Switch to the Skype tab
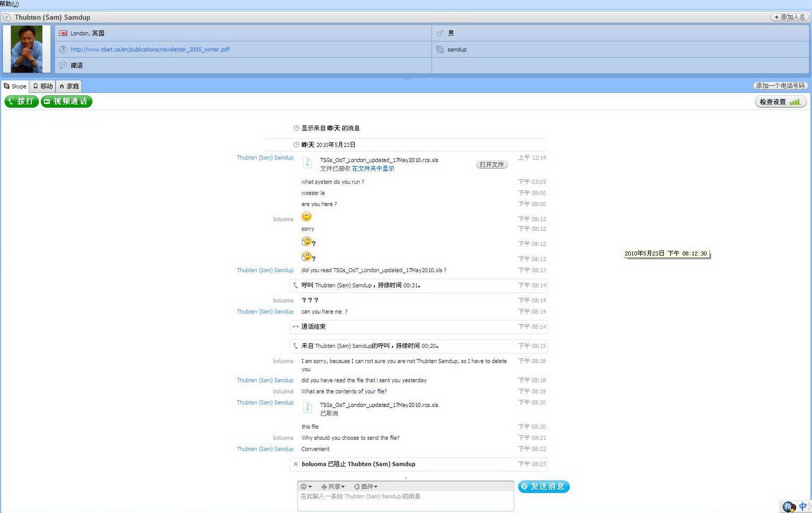This screenshot has height=513, width=812. 15,86
